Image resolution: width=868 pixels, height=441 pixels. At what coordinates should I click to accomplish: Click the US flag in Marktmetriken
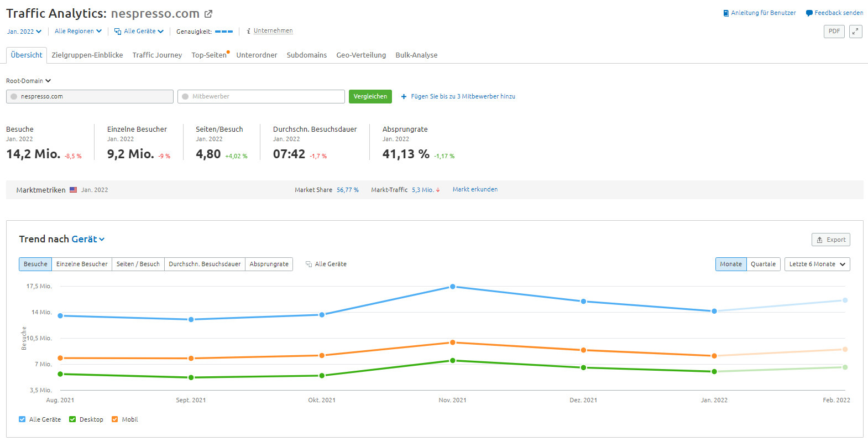point(74,190)
